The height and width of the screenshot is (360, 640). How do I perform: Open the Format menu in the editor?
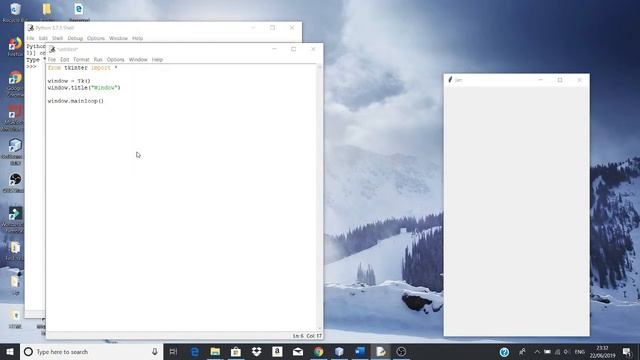tap(81, 60)
